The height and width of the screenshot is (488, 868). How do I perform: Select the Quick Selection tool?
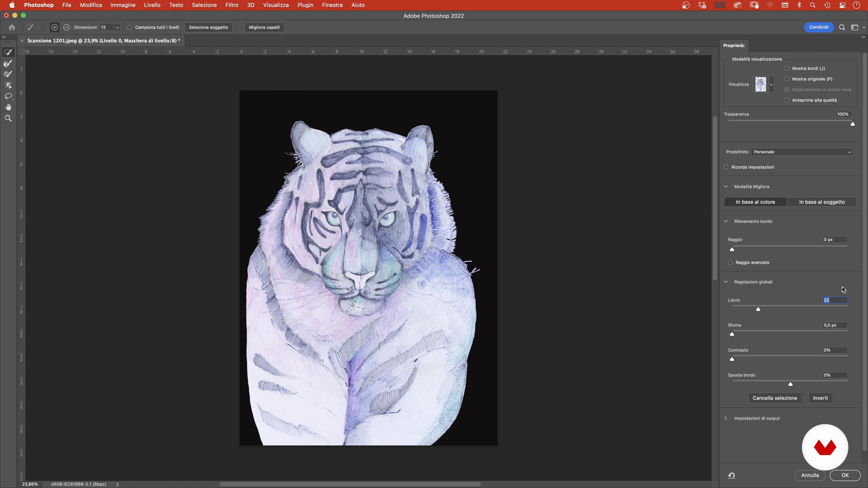coord(8,52)
